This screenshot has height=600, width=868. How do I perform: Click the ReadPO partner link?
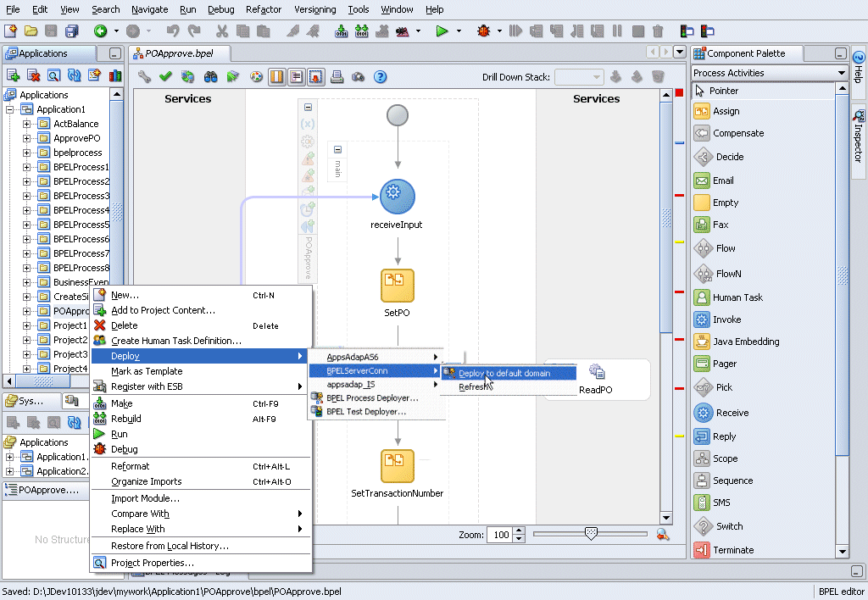596,379
